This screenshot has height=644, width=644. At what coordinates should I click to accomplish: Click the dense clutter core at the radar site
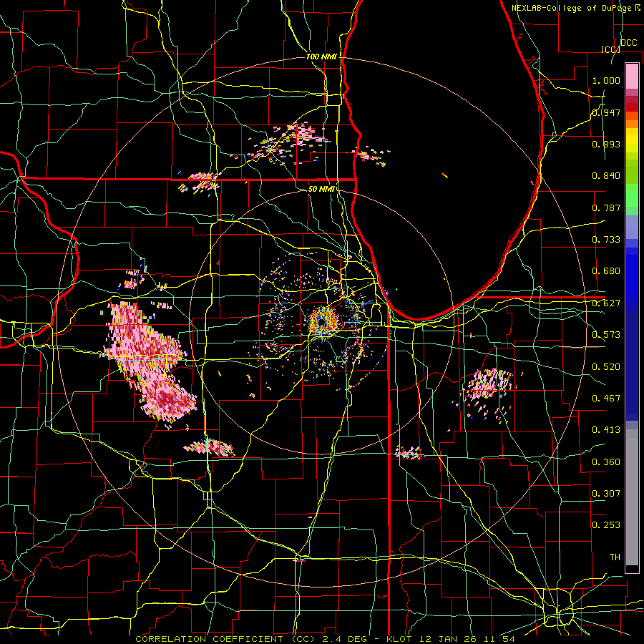(x=323, y=323)
